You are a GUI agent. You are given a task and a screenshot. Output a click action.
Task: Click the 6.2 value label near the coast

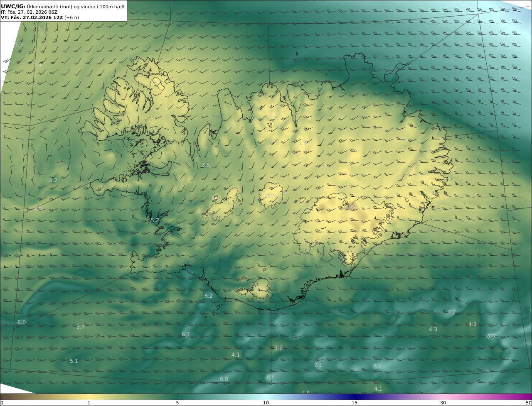coord(209,296)
